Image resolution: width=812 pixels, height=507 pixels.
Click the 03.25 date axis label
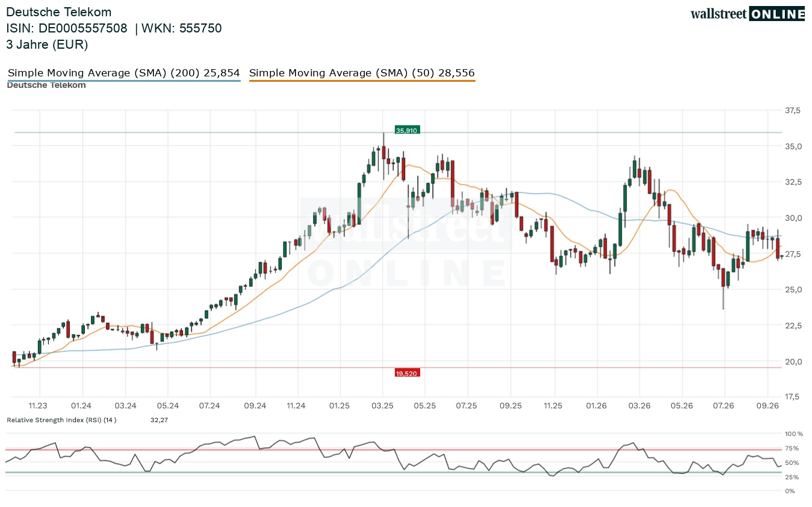click(382, 406)
